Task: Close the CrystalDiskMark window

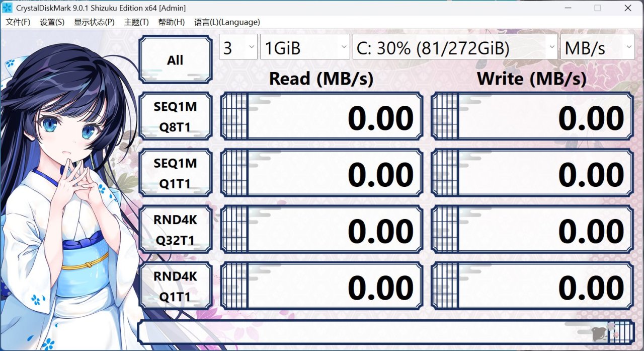Action: (628, 8)
